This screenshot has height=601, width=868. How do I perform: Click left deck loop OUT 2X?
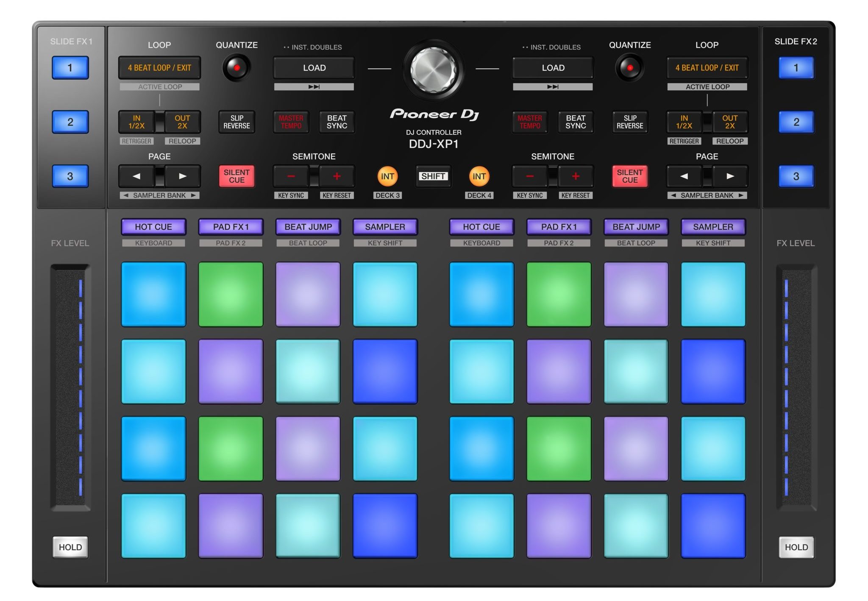pyautogui.click(x=182, y=122)
